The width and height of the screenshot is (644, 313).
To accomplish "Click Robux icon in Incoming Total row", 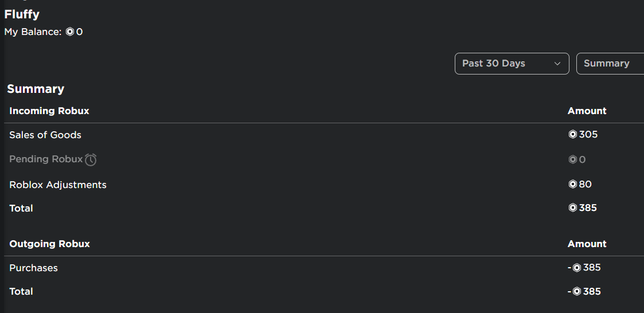I will point(572,208).
